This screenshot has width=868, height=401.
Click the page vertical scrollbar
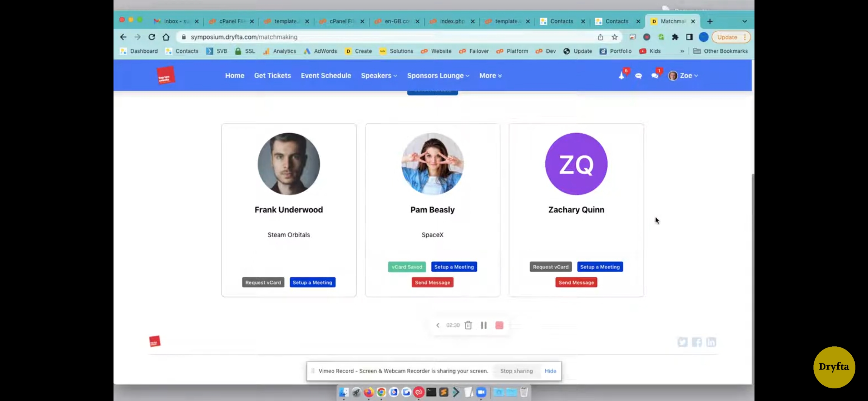tap(753, 278)
